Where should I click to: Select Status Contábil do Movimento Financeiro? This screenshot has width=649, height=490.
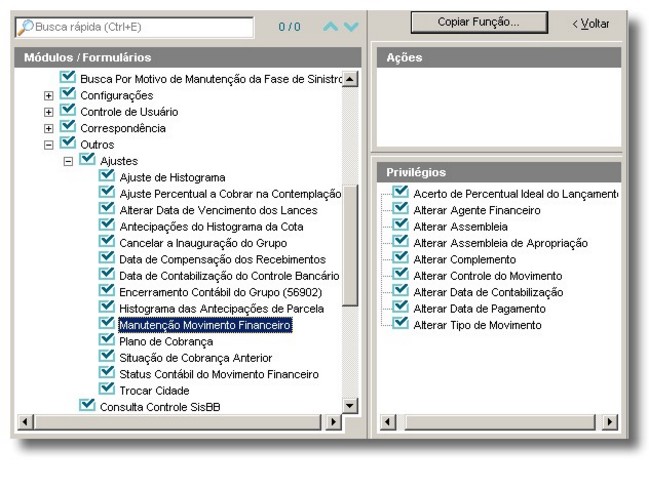(x=219, y=375)
